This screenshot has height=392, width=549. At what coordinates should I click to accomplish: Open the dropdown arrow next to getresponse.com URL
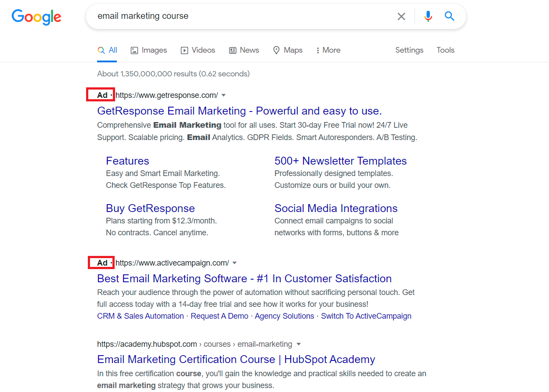click(224, 95)
